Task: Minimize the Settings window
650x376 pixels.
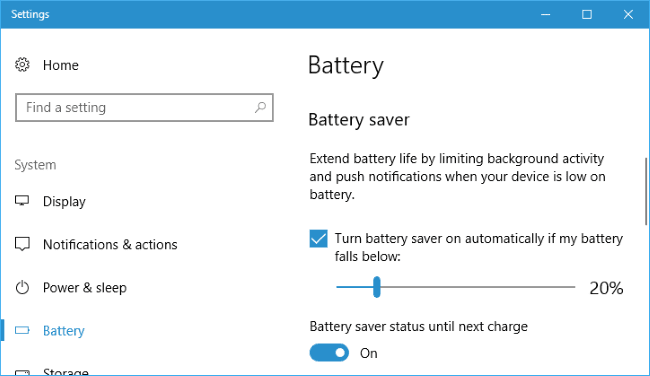Action: coord(546,15)
